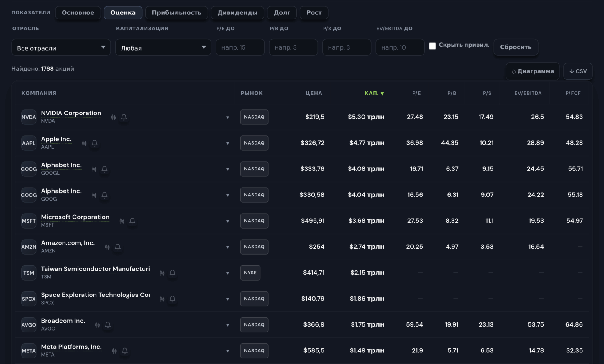Click the SPCX ticker logo badge

tap(29, 299)
